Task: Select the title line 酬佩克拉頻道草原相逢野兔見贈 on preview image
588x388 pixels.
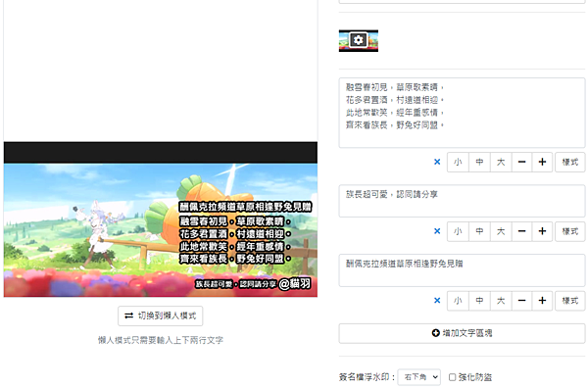Action: [x=246, y=207]
